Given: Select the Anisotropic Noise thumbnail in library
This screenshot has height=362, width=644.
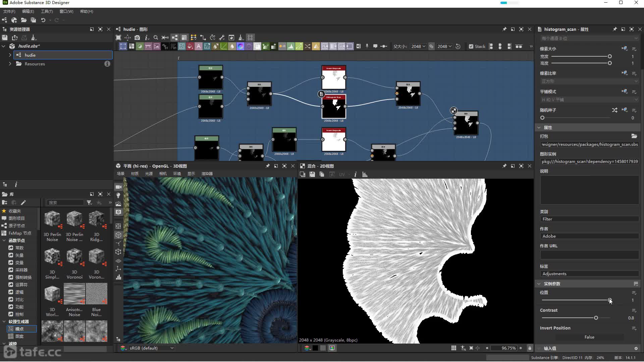Looking at the screenshot, I should tap(74, 294).
